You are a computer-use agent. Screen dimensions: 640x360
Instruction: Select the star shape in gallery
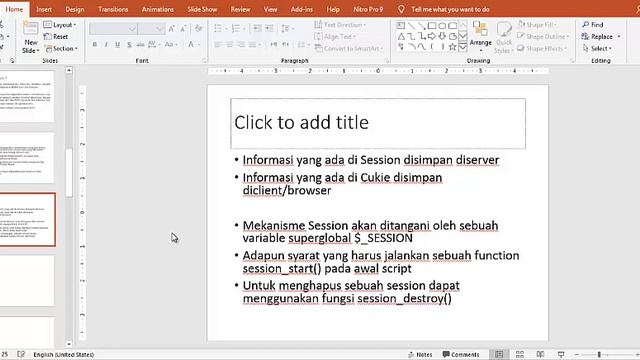click(452, 47)
